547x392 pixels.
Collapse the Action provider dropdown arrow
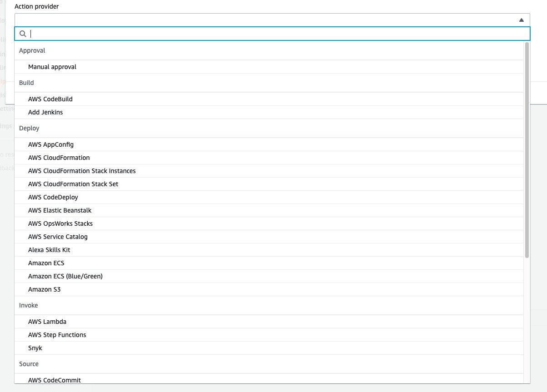521,20
